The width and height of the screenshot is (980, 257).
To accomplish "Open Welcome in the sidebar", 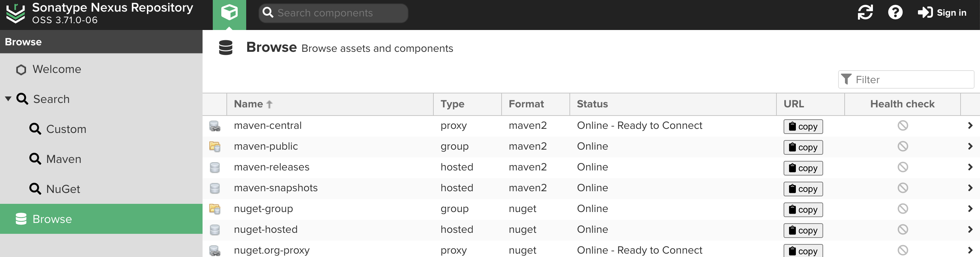I will coord(101,69).
